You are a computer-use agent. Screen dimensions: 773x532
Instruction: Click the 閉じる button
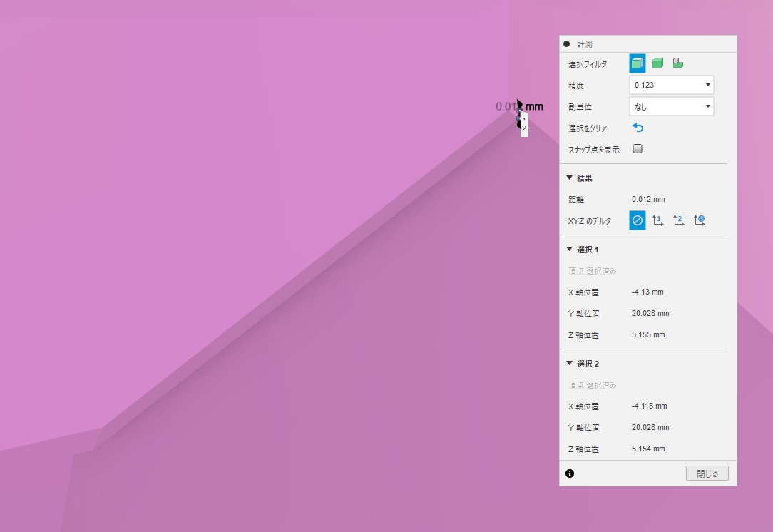tap(707, 474)
